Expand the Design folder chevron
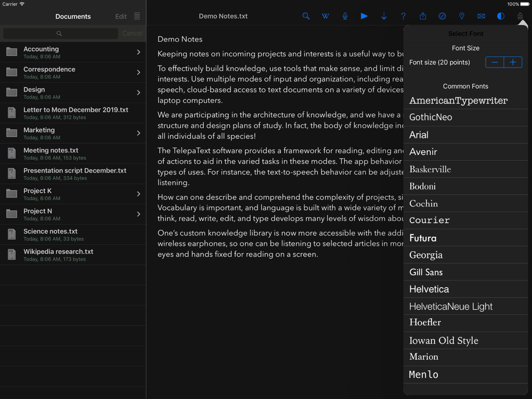The height and width of the screenshot is (399, 532). [x=138, y=93]
